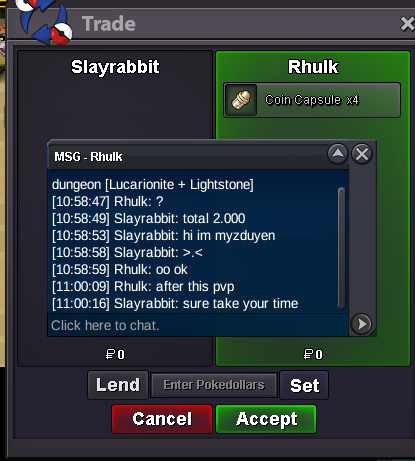
Task: Click the Trade swap arrows icon
Action: (x=45, y=22)
